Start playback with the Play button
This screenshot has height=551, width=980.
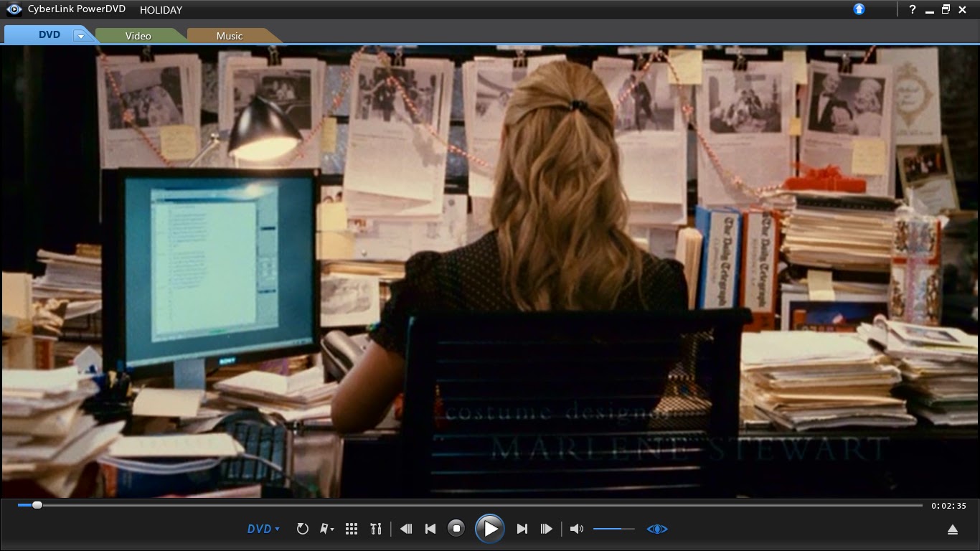coord(489,529)
